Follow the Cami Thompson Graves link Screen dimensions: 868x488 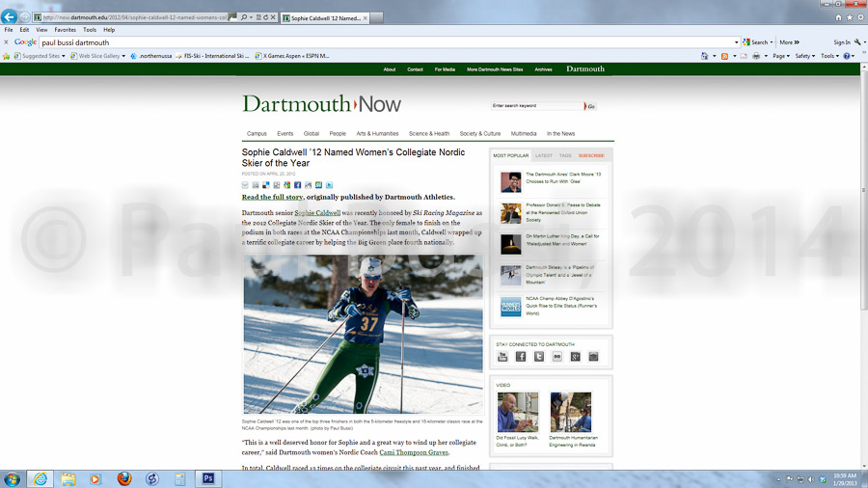[x=414, y=452]
